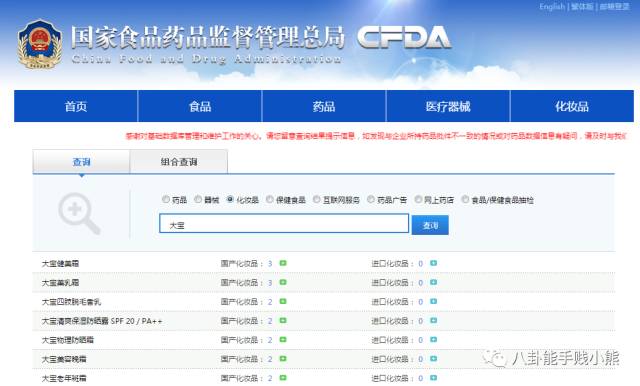Expand green plus icon in 大宝健美霜 row
The width and height of the screenshot is (640, 386).
tap(283, 263)
